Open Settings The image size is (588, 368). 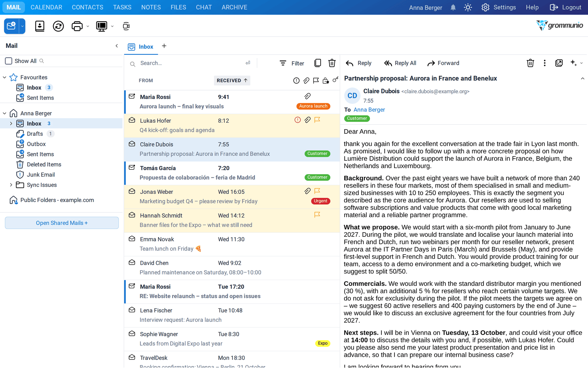coord(499,7)
